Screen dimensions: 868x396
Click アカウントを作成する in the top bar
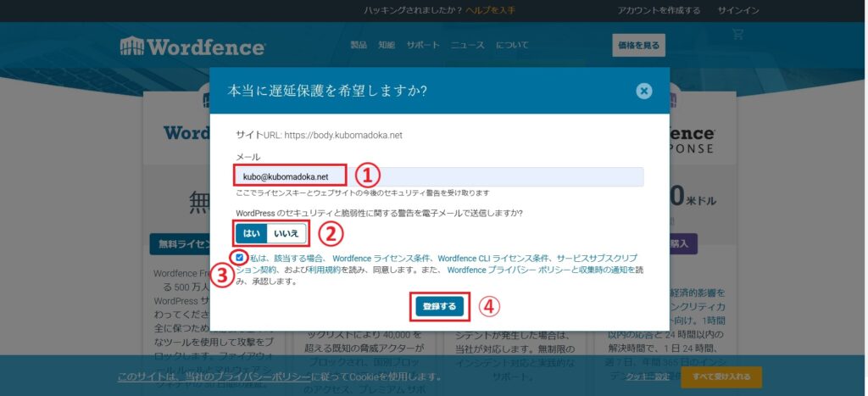click(659, 10)
